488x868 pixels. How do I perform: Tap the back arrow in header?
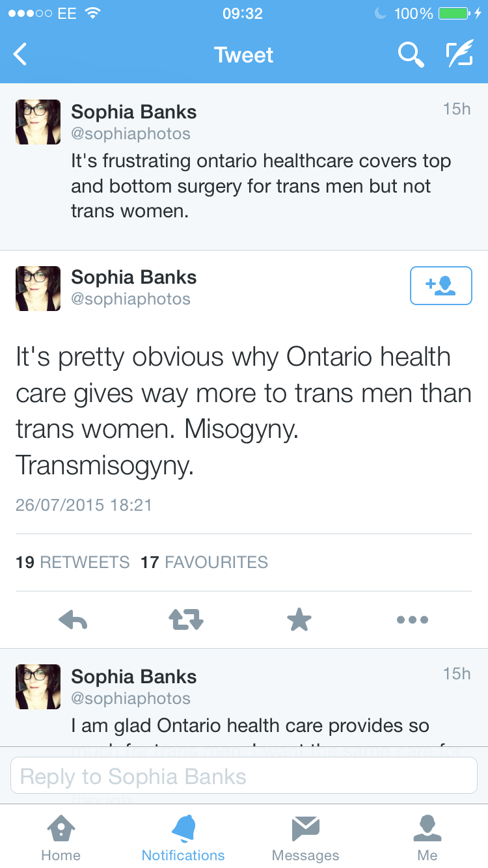click(21, 55)
